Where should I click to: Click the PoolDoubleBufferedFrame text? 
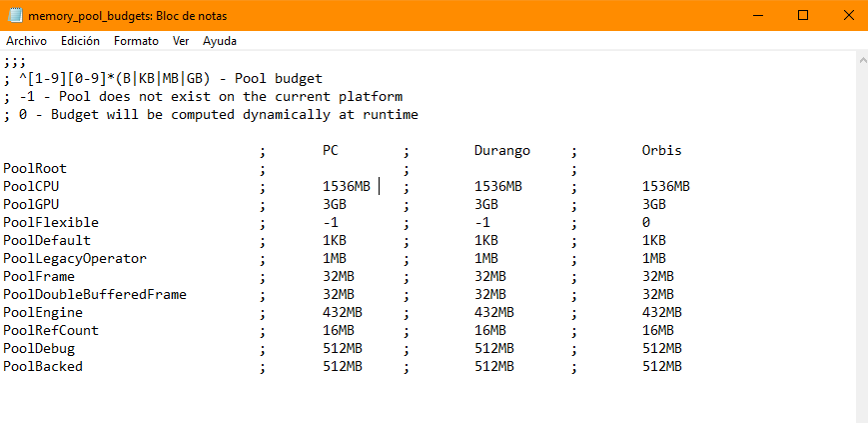(95, 294)
